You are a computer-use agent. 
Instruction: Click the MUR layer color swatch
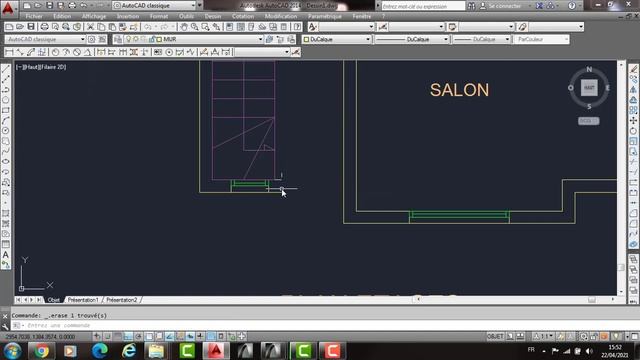point(159,39)
